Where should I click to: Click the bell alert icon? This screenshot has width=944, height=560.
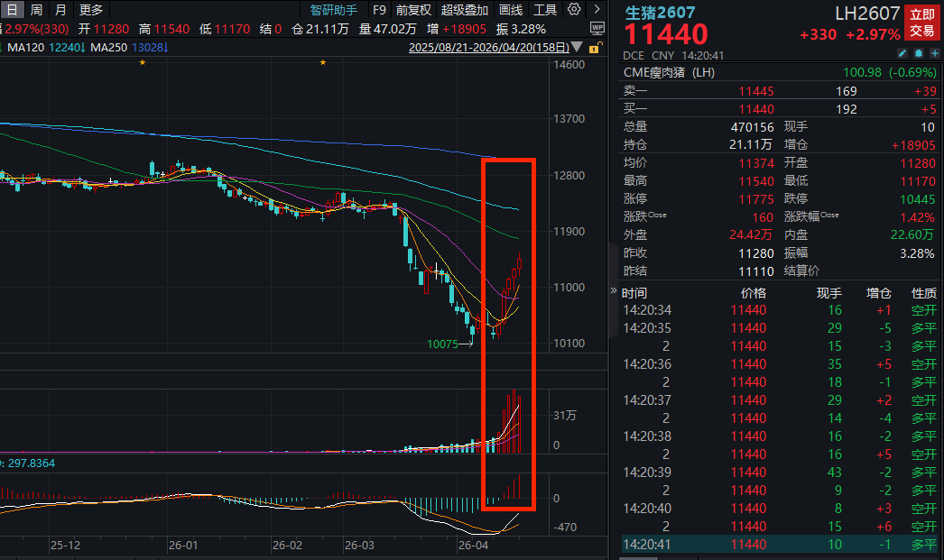tap(919, 53)
